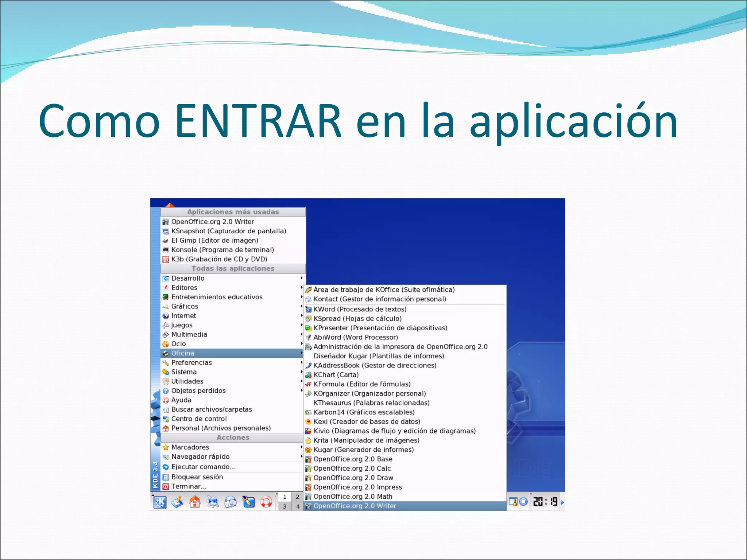The image size is (747, 560).
Task: Click the KSpread icon in submenu
Action: [x=309, y=319]
